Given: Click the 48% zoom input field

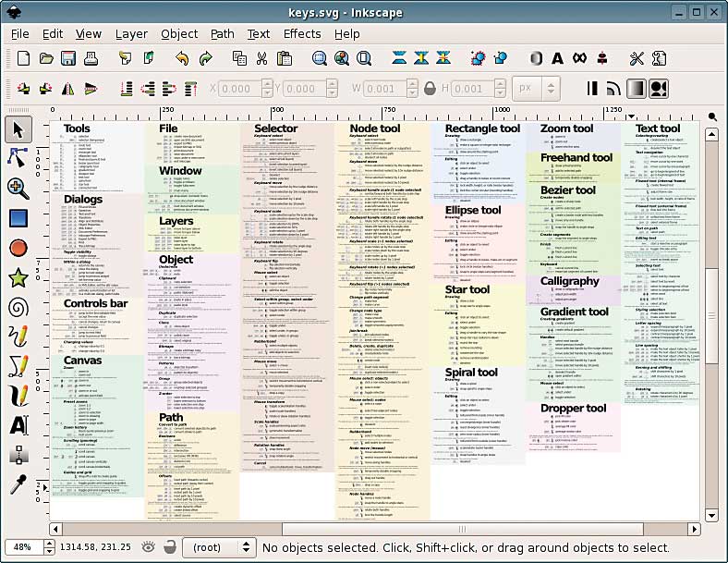Looking at the screenshot, I should pos(24,547).
